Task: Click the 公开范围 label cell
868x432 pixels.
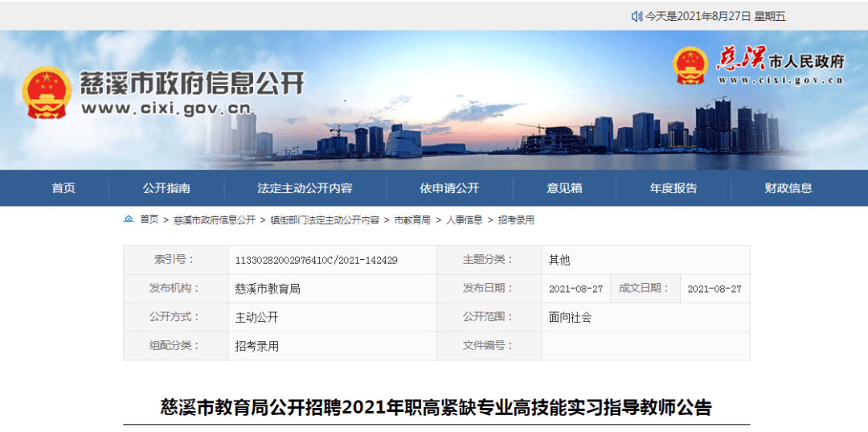Action: [x=489, y=317]
